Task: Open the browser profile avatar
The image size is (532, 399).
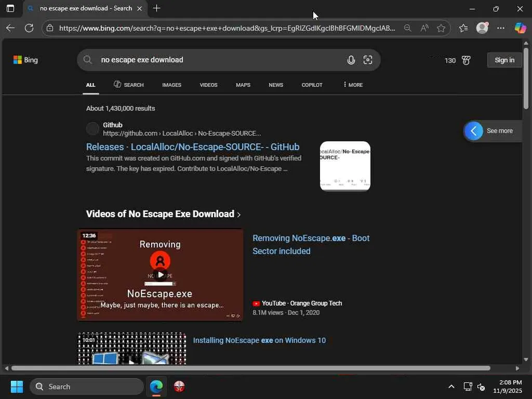Action: (x=482, y=28)
